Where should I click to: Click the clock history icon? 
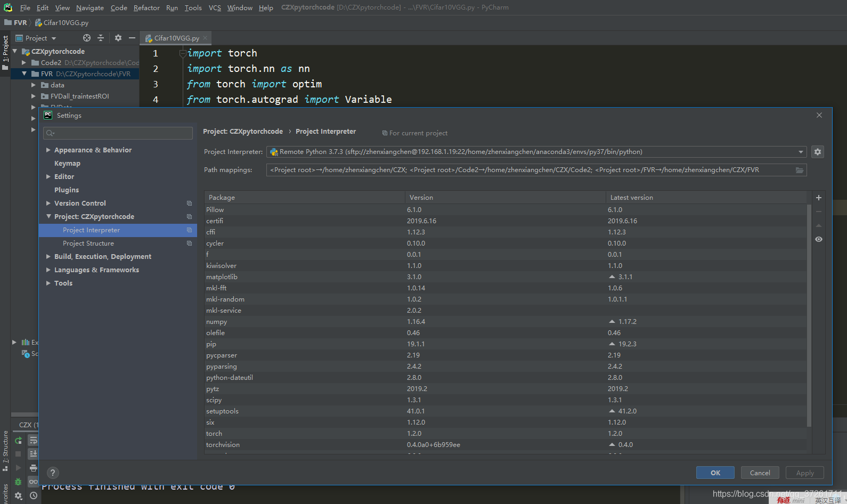click(33, 495)
